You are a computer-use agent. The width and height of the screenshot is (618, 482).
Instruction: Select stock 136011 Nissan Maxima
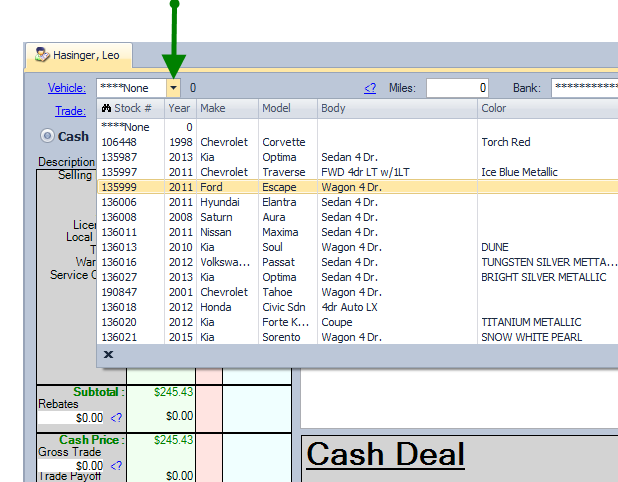pos(357,232)
